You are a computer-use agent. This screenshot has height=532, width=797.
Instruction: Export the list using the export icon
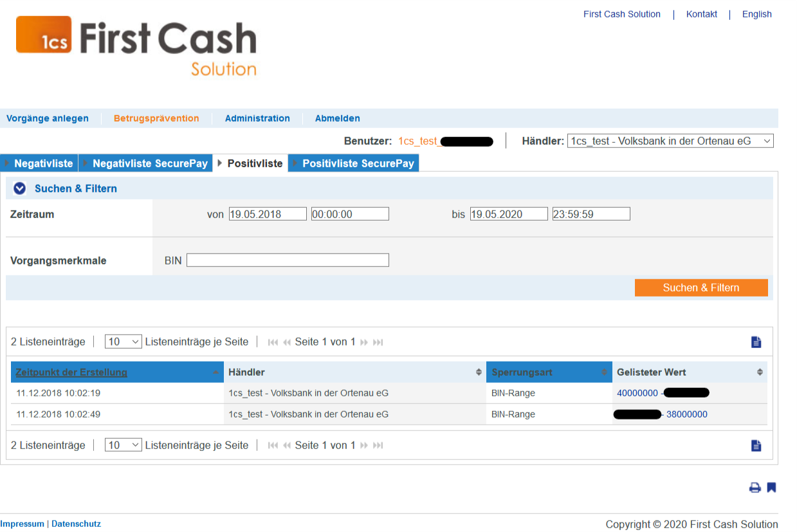[756, 342]
